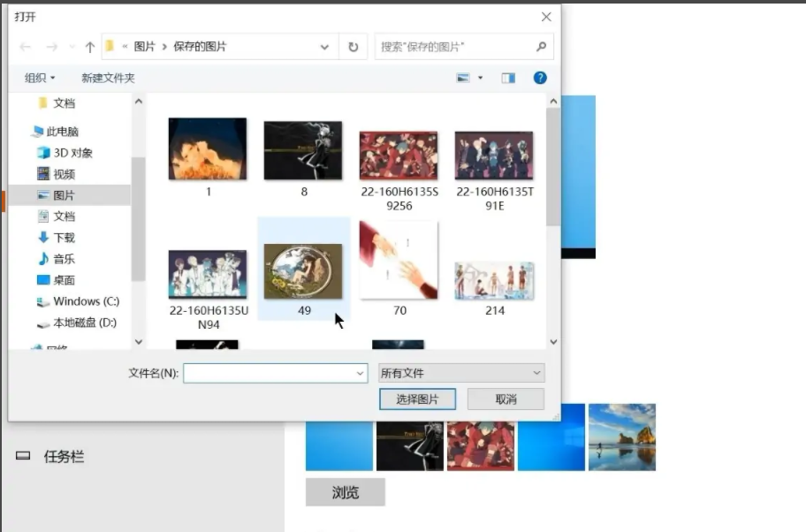Click the refresh icon beside the address bar
806x532 pixels.
353,47
